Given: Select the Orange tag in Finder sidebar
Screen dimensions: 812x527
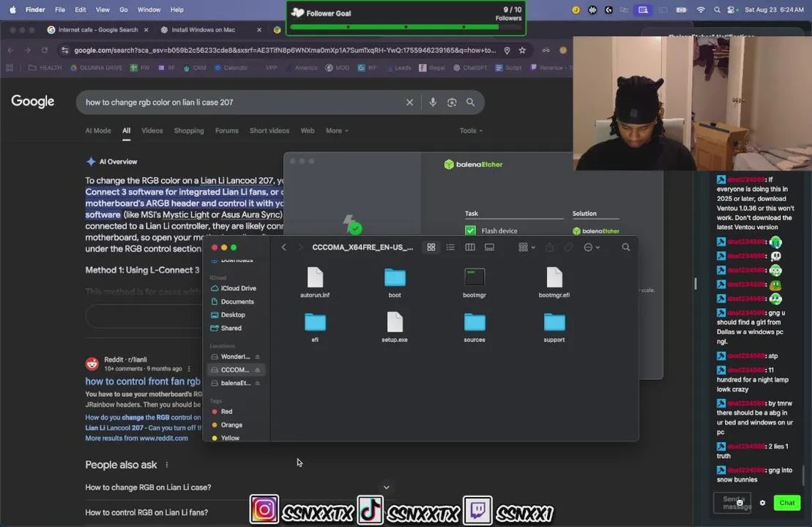Looking at the screenshot, I should 231,425.
